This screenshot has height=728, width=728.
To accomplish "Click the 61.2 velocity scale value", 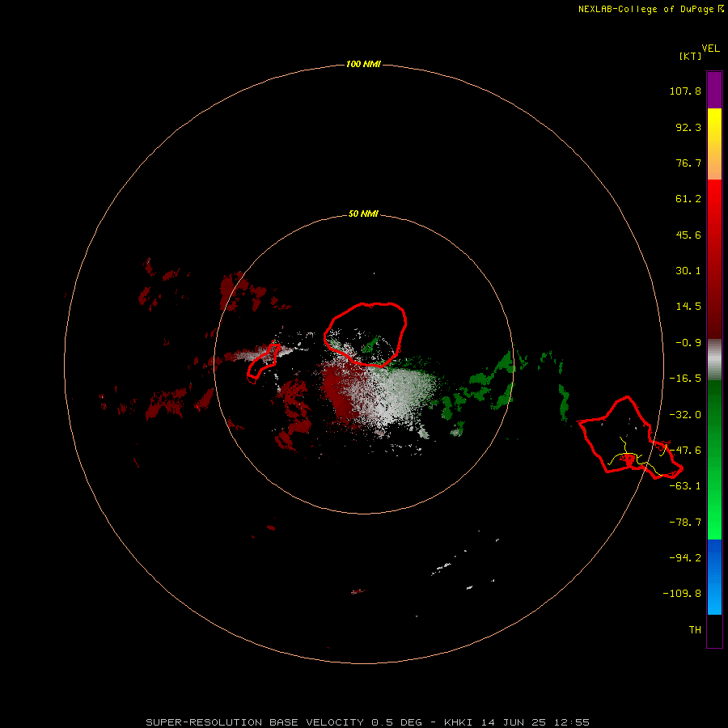I will [688, 199].
